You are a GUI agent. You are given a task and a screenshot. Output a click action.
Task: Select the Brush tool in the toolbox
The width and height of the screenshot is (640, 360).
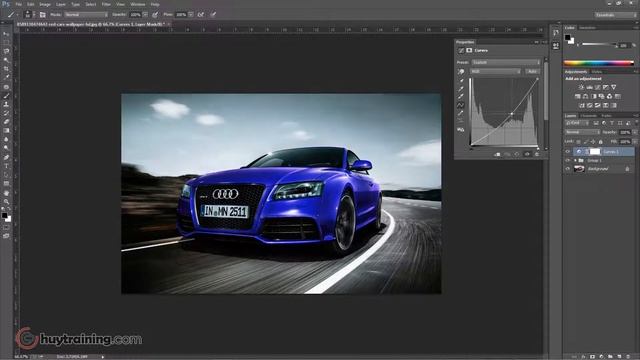coord(6,96)
